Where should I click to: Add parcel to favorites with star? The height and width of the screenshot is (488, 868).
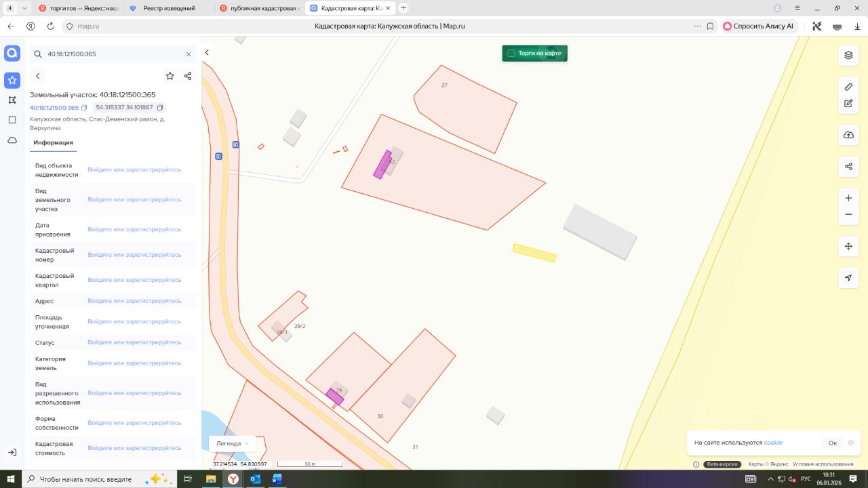pyautogui.click(x=170, y=76)
